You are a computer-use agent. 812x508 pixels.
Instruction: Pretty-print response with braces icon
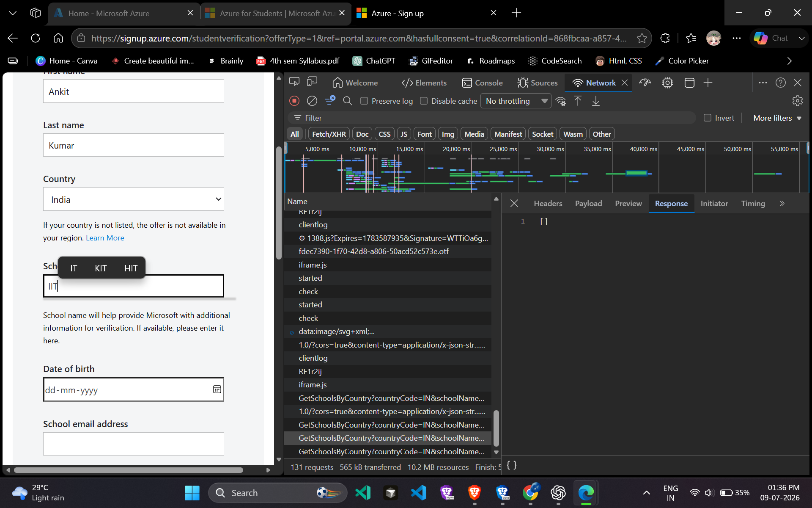coord(512,466)
